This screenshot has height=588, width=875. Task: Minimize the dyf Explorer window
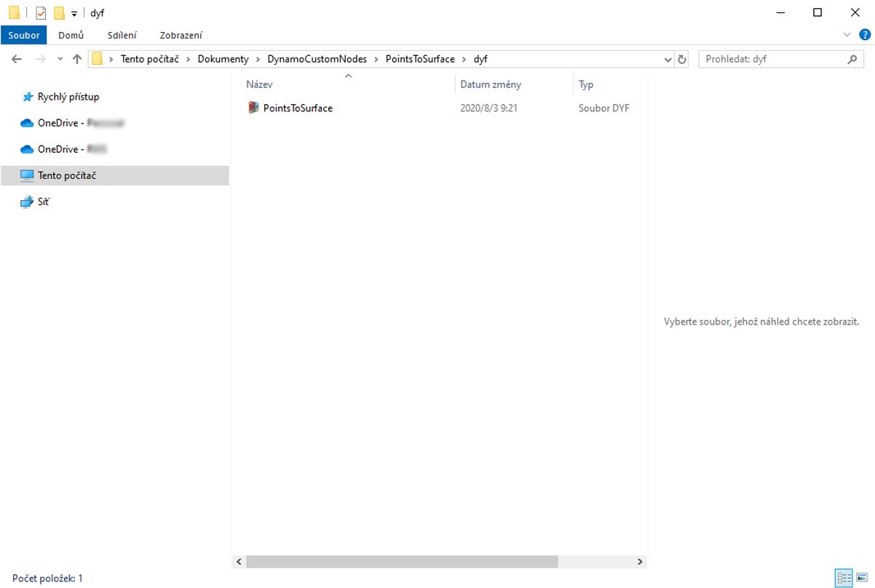(780, 12)
